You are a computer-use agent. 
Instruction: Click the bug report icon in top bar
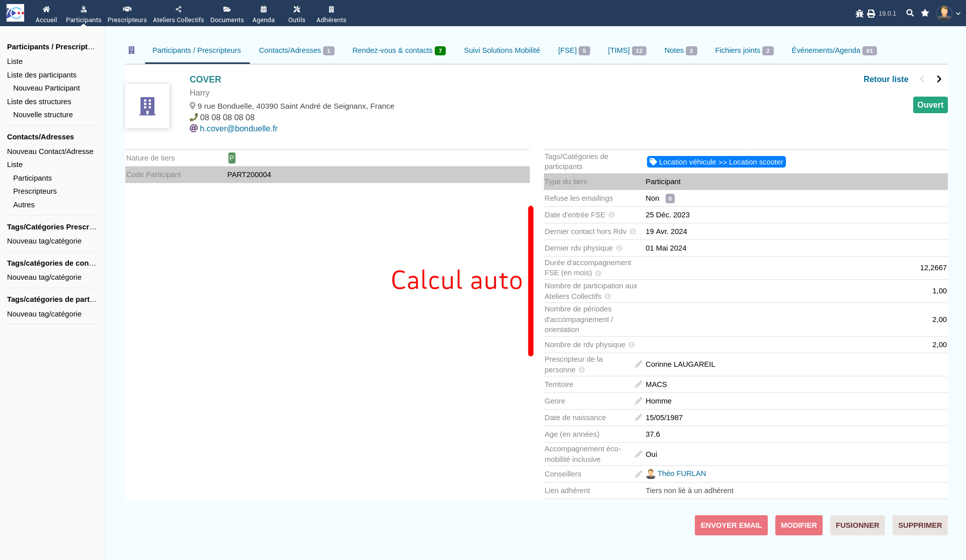pos(859,14)
